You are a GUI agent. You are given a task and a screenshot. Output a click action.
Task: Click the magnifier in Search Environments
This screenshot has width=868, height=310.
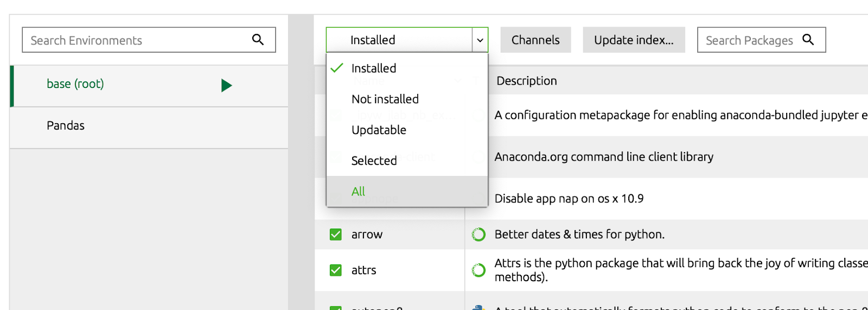pyautogui.click(x=258, y=40)
